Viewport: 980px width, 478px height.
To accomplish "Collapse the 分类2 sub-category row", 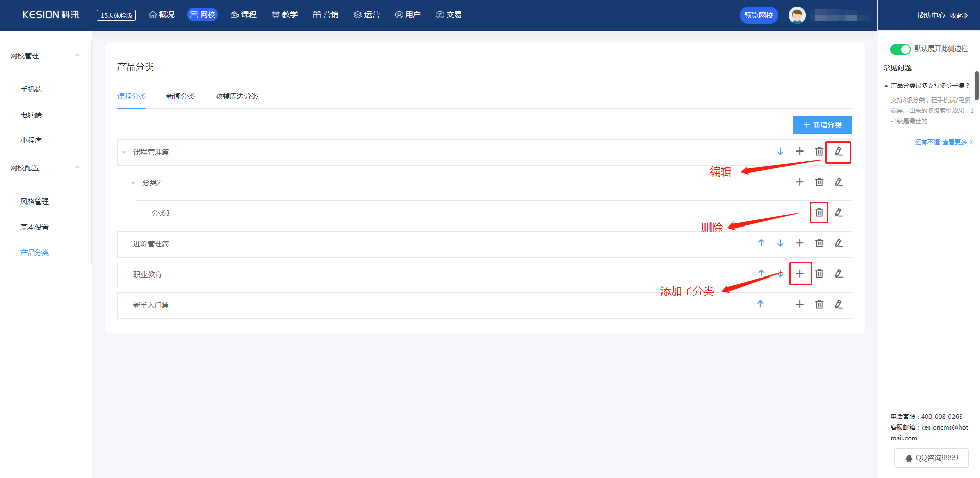I will [133, 183].
